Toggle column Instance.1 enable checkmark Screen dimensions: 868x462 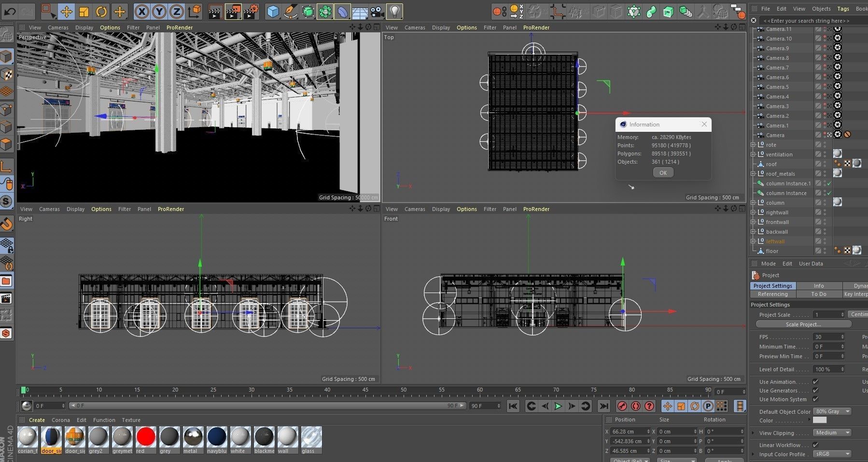(829, 183)
